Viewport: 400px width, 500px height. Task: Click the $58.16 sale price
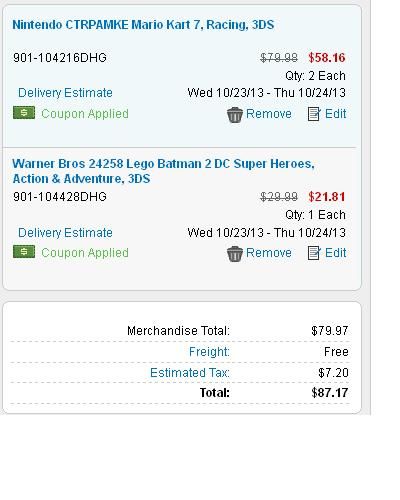pos(327,58)
